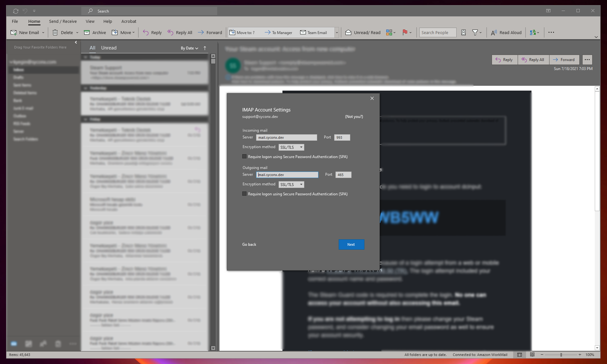Image resolution: width=607 pixels, height=364 pixels.
Task: Click in the Search People field
Action: [x=438, y=32]
